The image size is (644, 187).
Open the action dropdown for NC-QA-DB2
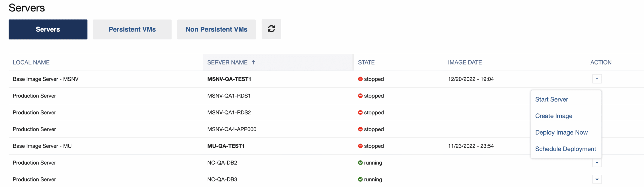click(x=597, y=163)
